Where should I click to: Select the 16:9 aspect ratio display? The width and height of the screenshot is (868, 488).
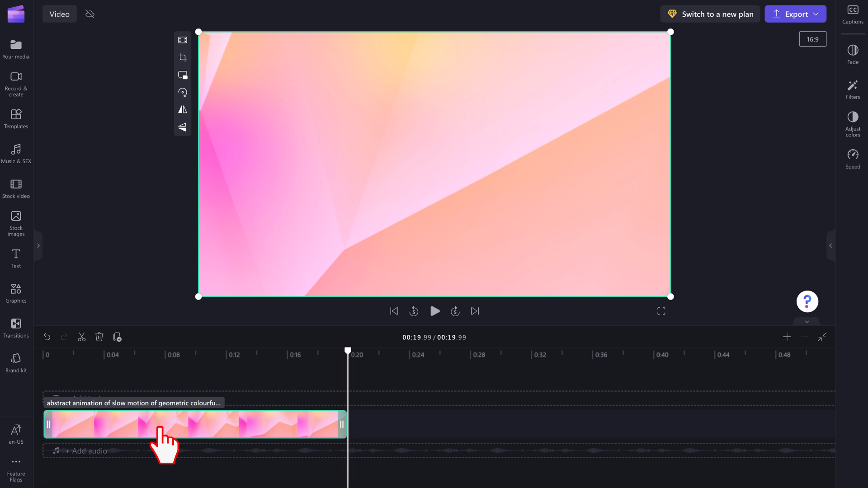(812, 39)
